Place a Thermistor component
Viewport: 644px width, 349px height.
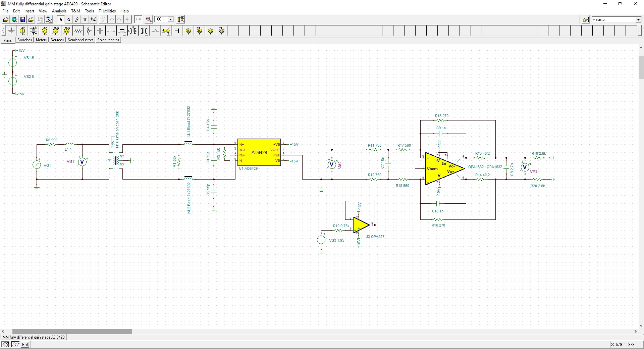[166, 31]
